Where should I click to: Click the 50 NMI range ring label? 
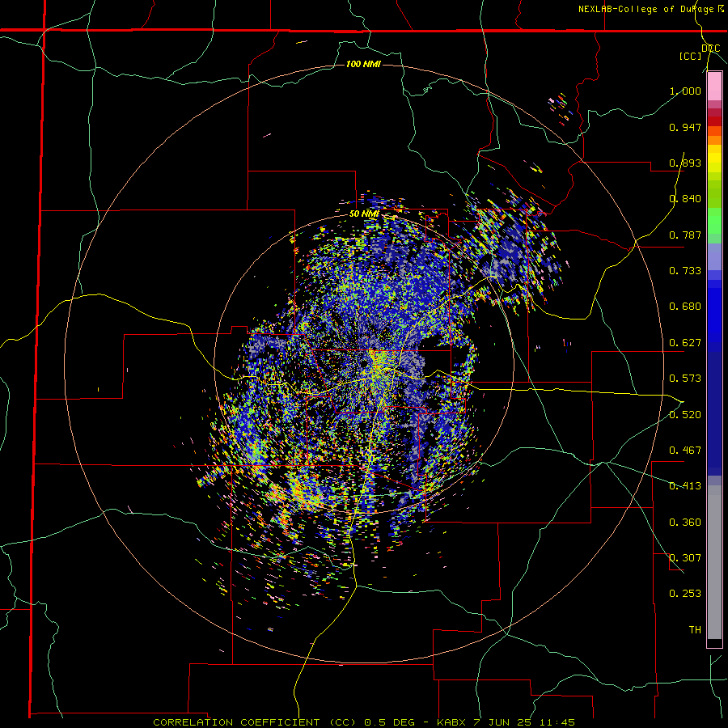(x=364, y=214)
